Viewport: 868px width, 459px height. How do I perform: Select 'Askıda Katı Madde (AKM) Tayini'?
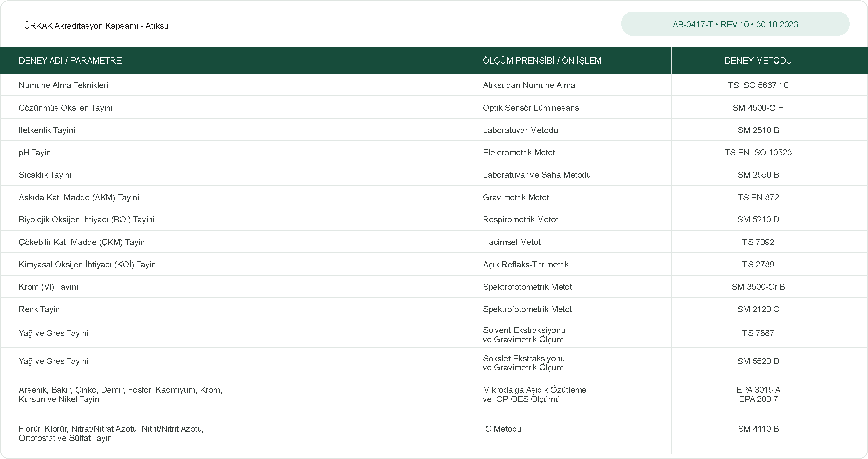tap(79, 197)
